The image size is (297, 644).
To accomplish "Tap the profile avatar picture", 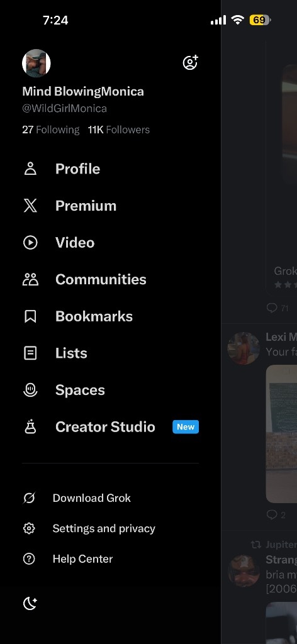I will click(36, 64).
